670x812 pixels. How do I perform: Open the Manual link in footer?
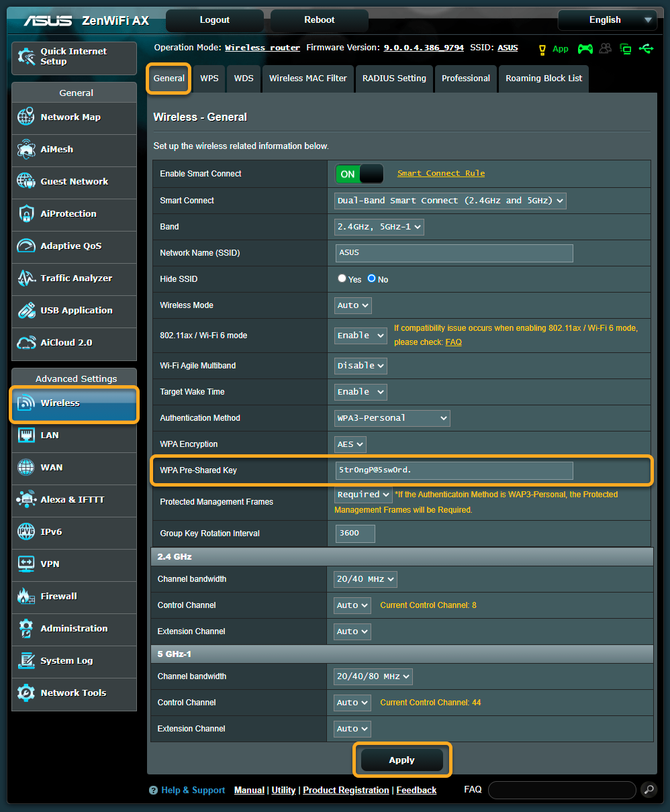[x=249, y=791]
